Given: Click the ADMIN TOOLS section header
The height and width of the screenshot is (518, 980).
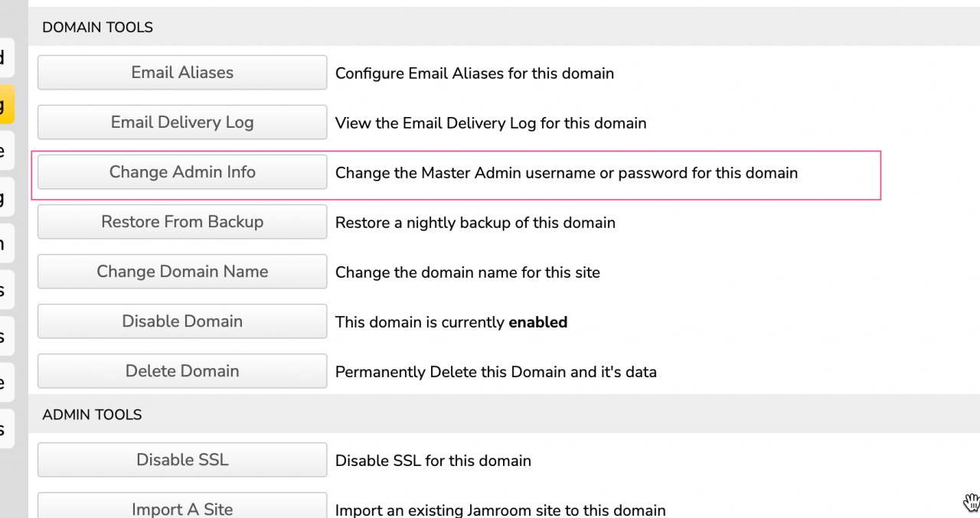Looking at the screenshot, I should click(x=92, y=415).
